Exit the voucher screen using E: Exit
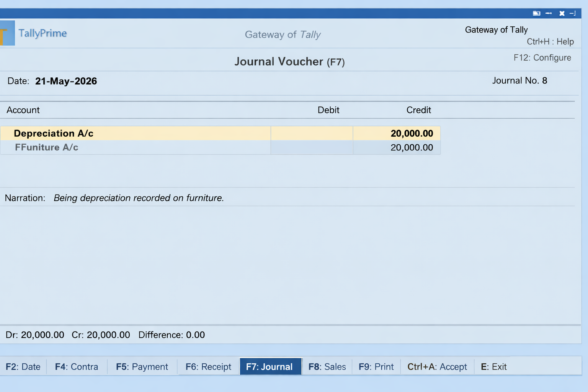The width and height of the screenshot is (588, 392). 493,366
